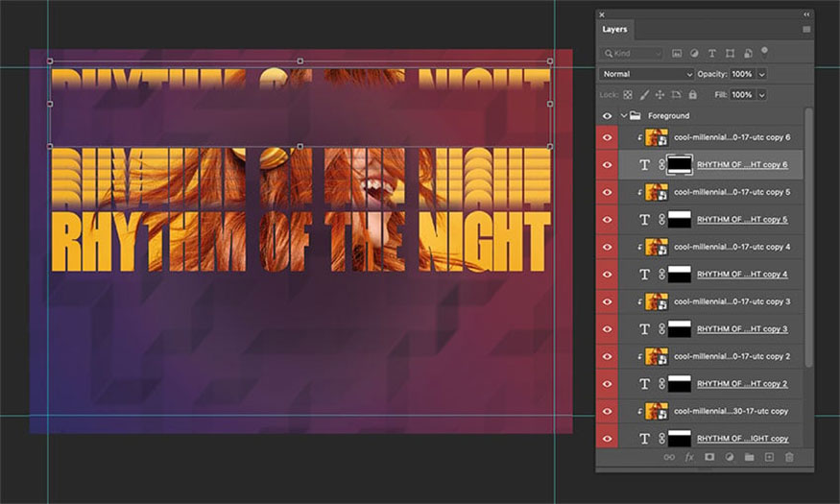Filter for type layers icon
840x504 pixels.
pos(712,53)
